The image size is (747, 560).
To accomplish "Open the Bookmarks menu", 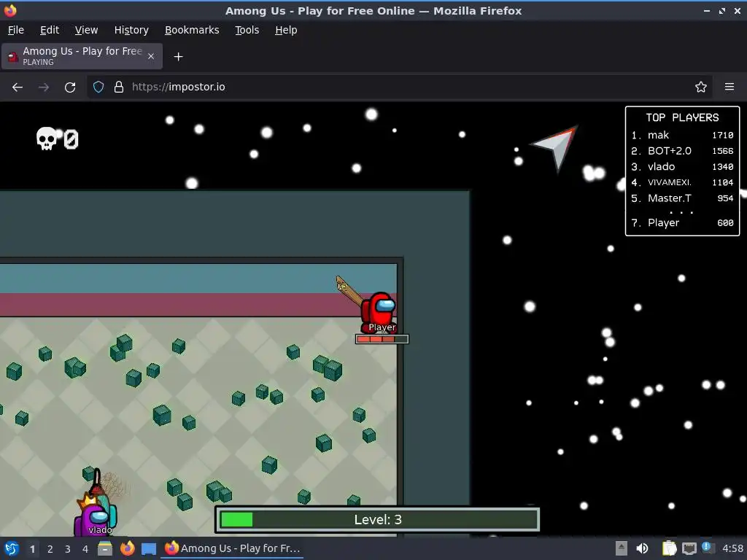I will click(192, 30).
